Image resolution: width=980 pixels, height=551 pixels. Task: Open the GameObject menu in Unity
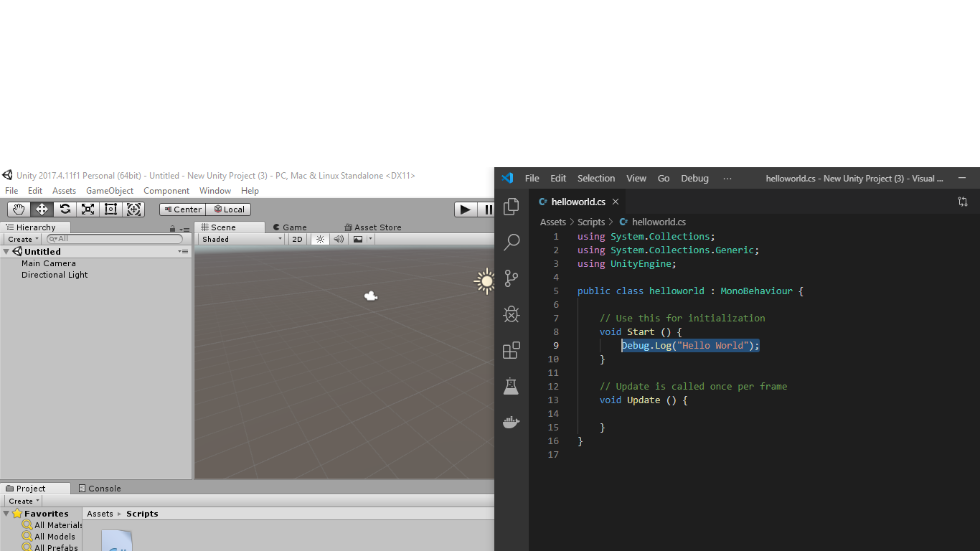(x=110, y=191)
